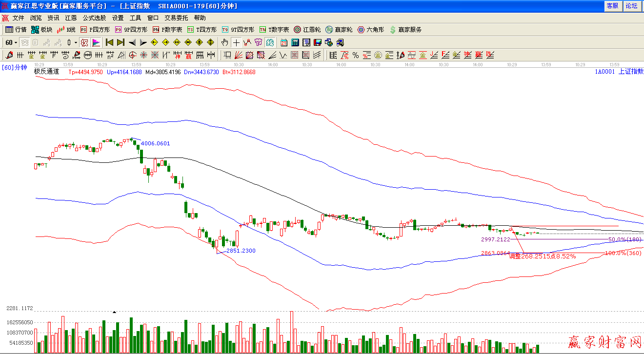Expand the 60 minute period dropdown

click(16, 42)
